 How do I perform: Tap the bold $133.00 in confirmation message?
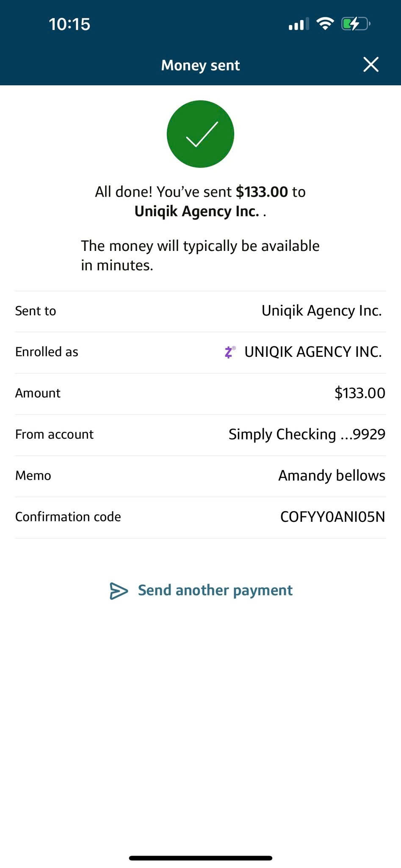(262, 192)
